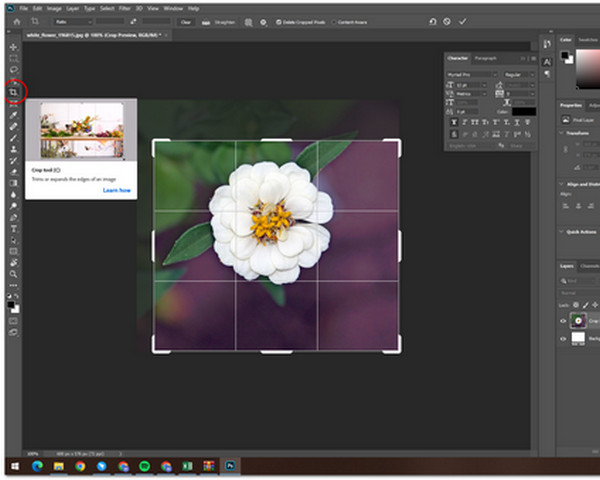The image size is (600, 480).
Task: Switch to the Swatches tab
Action: coord(588,40)
